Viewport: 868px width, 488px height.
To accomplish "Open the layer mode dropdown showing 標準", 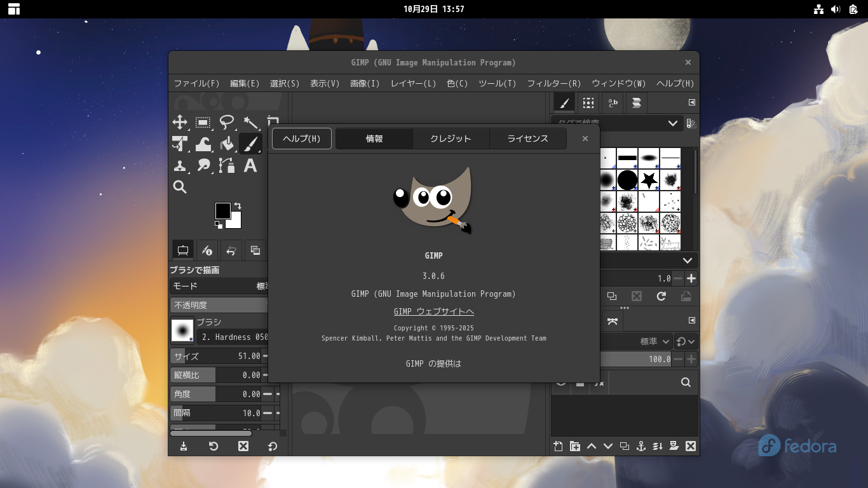I will (655, 342).
